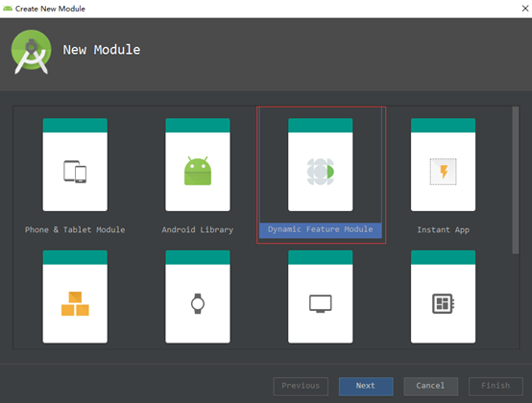This screenshot has height=403, width=532.
Task: Click the "Instant App" label
Action: (x=443, y=229)
